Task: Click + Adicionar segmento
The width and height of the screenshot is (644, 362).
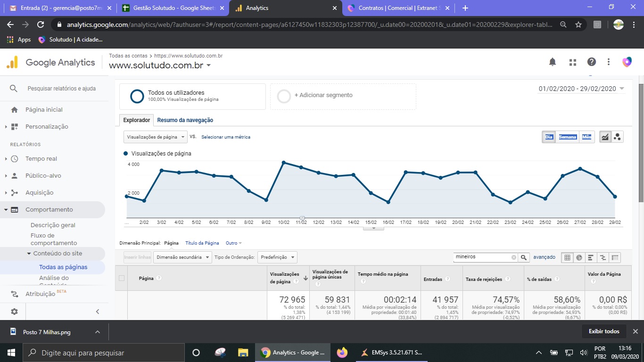Action: 323,95
